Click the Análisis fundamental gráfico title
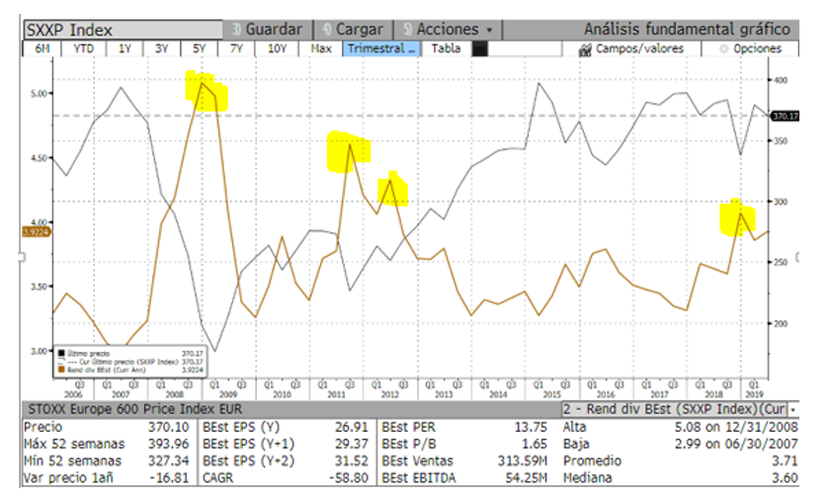 pyautogui.click(x=687, y=30)
